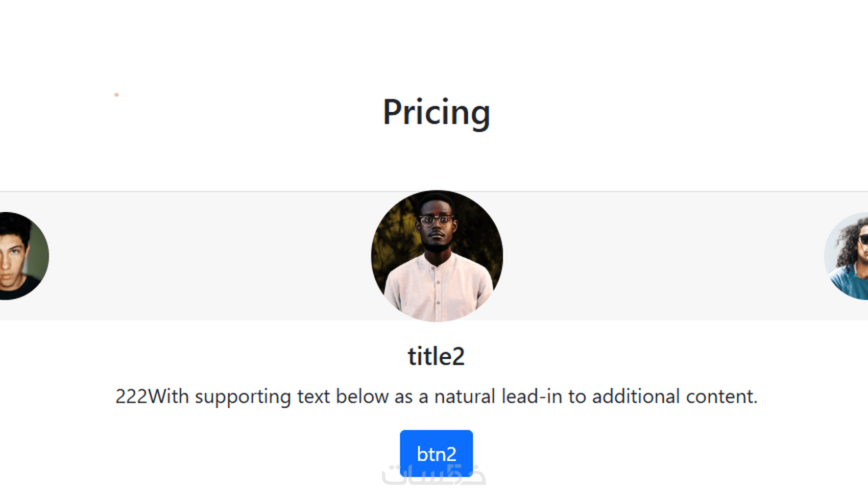Open the title2 heading
Image resolution: width=868 pixels, height=495 pixels.
click(x=436, y=356)
